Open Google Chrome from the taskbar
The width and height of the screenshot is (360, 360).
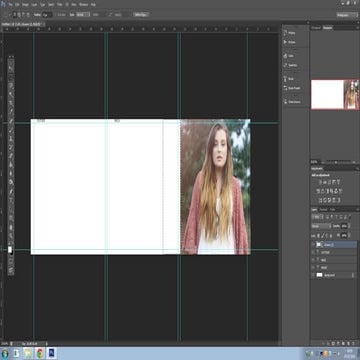pyautogui.click(x=40, y=353)
